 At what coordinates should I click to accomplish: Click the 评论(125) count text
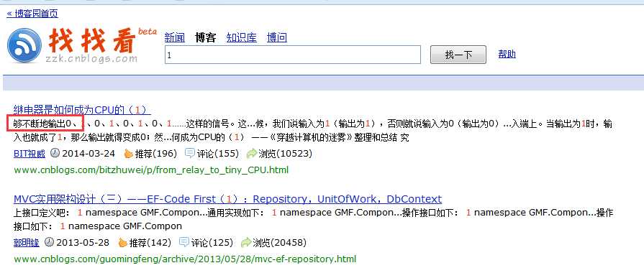(212, 243)
